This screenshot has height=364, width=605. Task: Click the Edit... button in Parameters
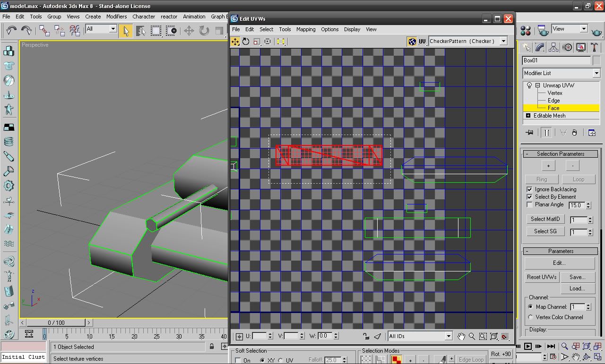click(559, 263)
